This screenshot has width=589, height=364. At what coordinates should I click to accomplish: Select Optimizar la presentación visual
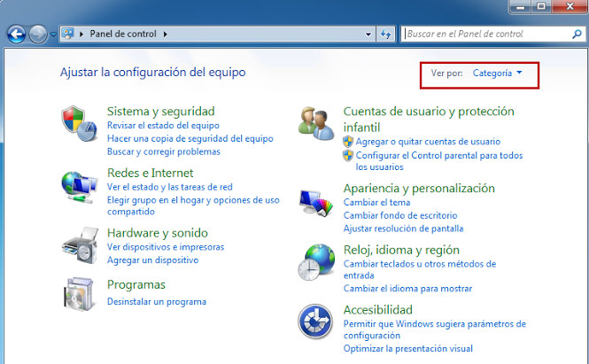coord(408,349)
